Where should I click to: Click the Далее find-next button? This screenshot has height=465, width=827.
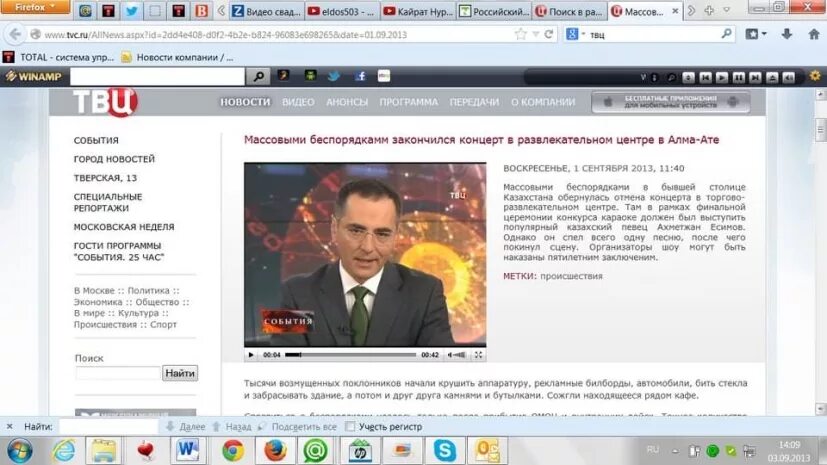coord(186,427)
